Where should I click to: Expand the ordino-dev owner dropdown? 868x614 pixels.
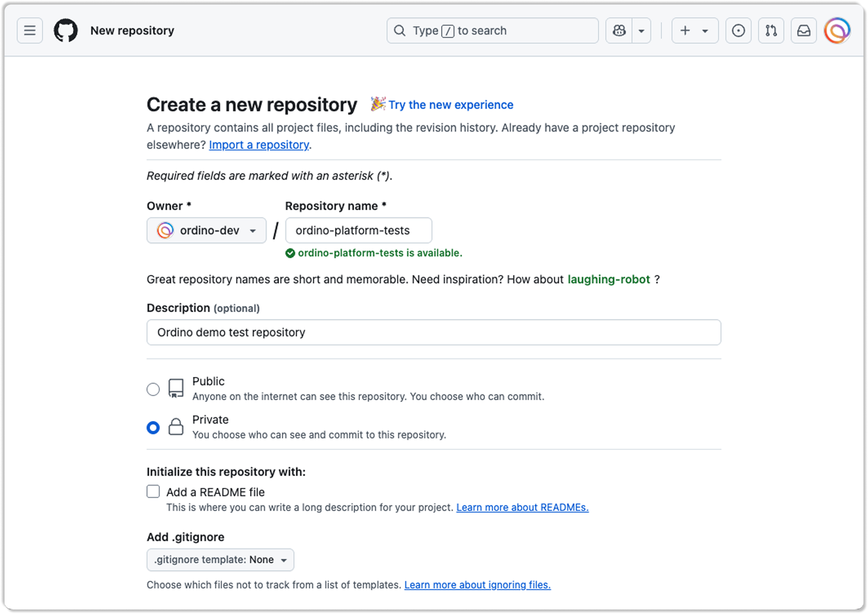pyautogui.click(x=207, y=230)
